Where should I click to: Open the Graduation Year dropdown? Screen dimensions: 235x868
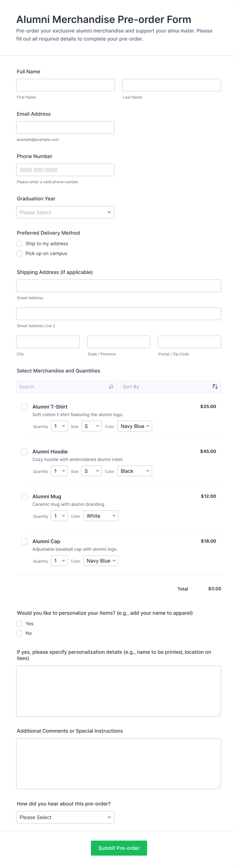click(65, 212)
